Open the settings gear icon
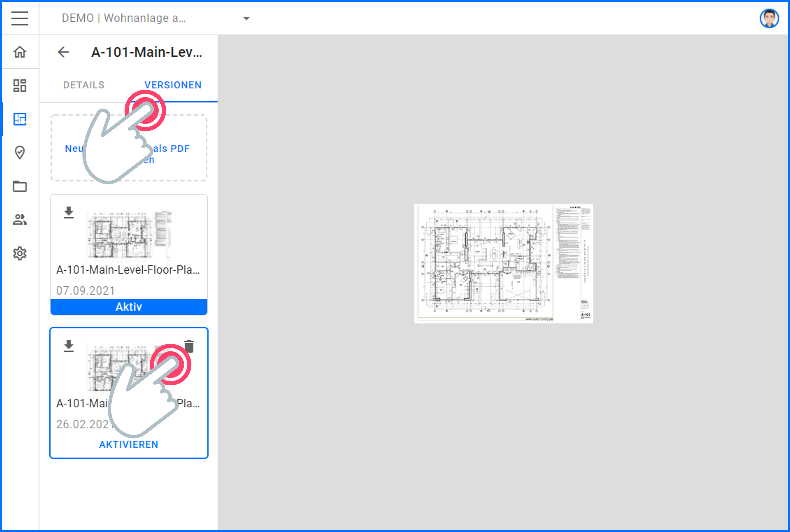790x532 pixels. [20, 253]
